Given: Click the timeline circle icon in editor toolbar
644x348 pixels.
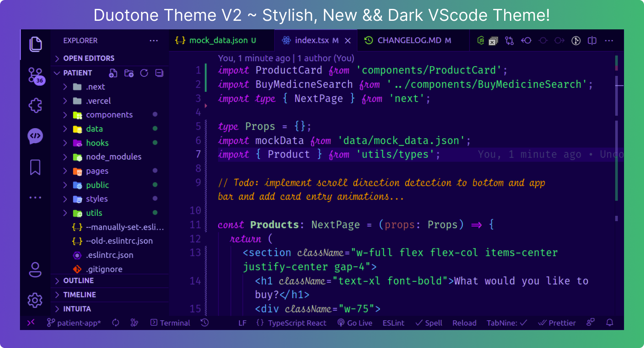Looking at the screenshot, I should [543, 40].
